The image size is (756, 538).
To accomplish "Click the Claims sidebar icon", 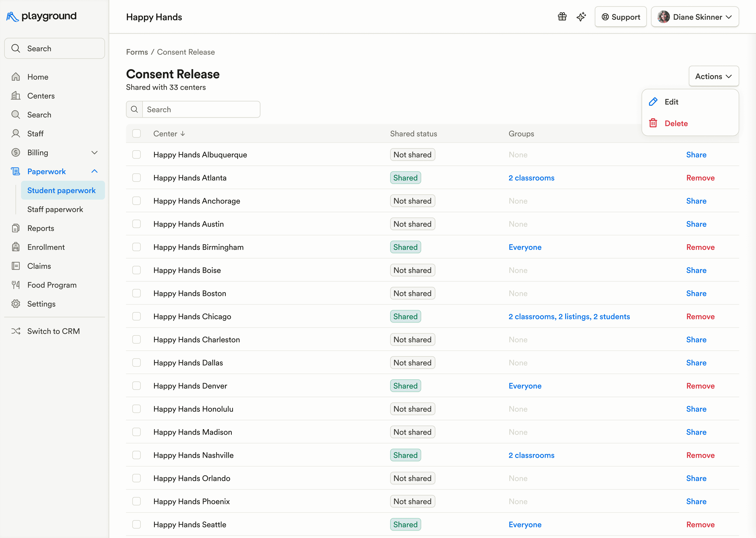I will pos(16,266).
